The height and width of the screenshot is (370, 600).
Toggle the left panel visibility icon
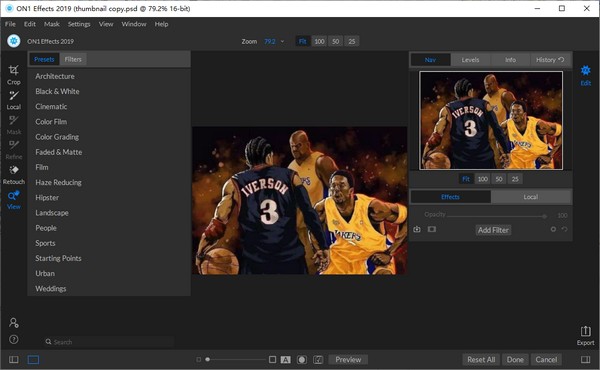coord(14,360)
